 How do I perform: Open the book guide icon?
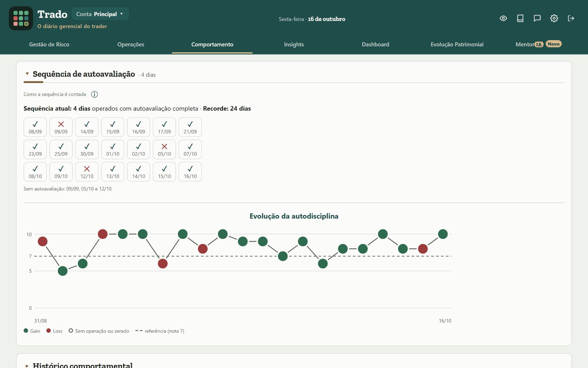pos(520,18)
